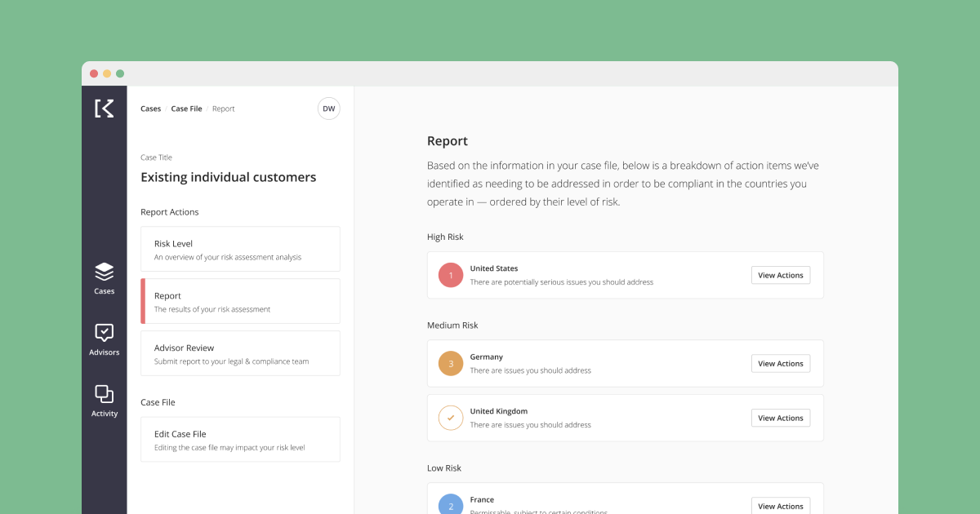View Actions for France

(x=780, y=506)
